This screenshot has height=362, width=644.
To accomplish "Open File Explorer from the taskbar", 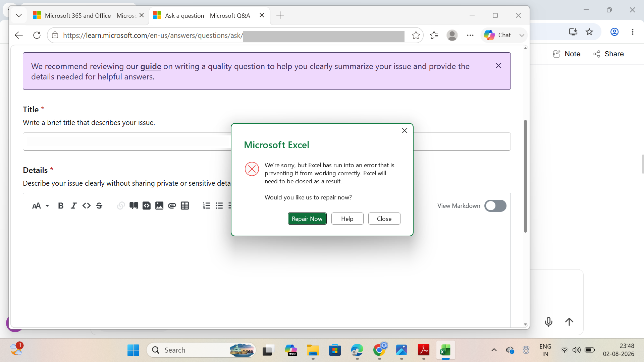I will (x=313, y=350).
